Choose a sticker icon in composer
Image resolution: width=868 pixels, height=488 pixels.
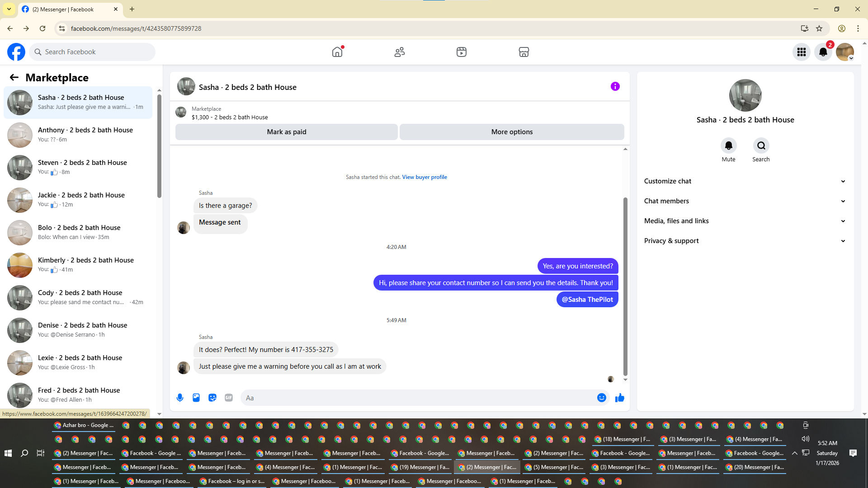tap(212, 398)
